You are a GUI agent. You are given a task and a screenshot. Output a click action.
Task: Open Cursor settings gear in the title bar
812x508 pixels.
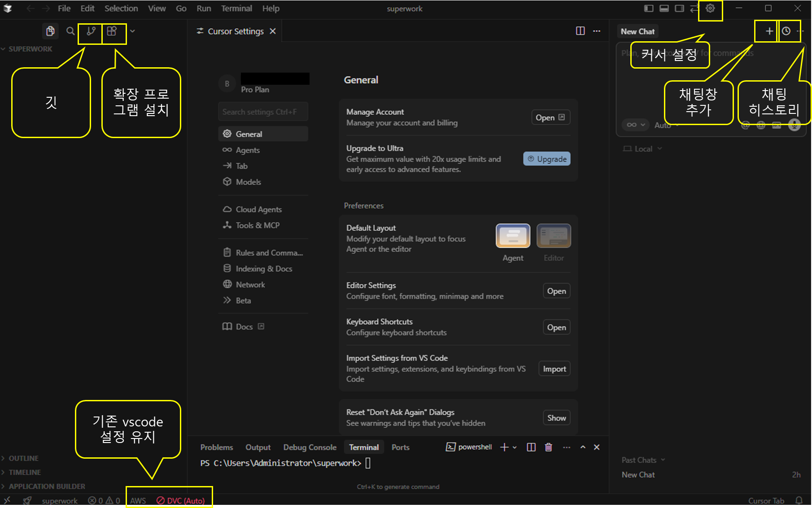[x=710, y=8]
